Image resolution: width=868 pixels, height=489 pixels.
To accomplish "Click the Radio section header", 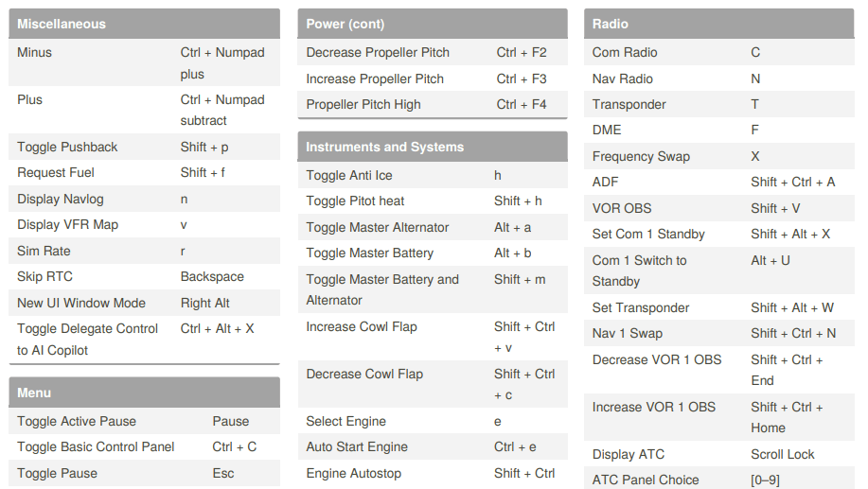I will 610,24.
